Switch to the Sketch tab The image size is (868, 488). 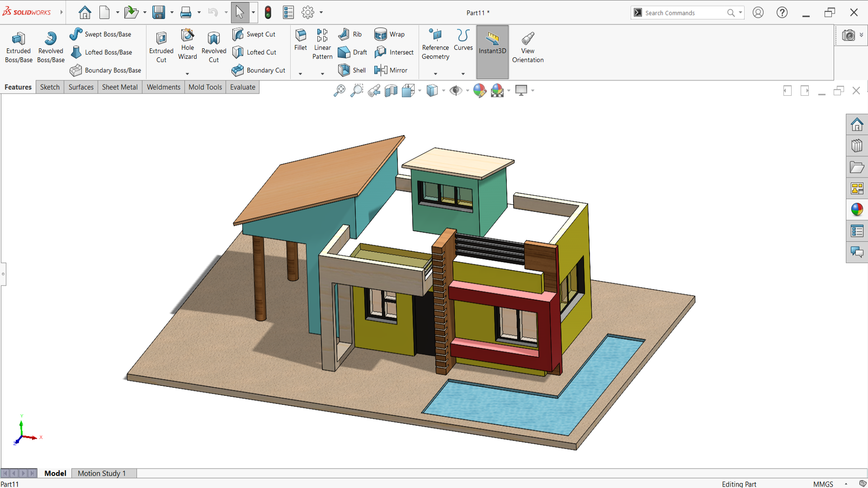pos(50,87)
